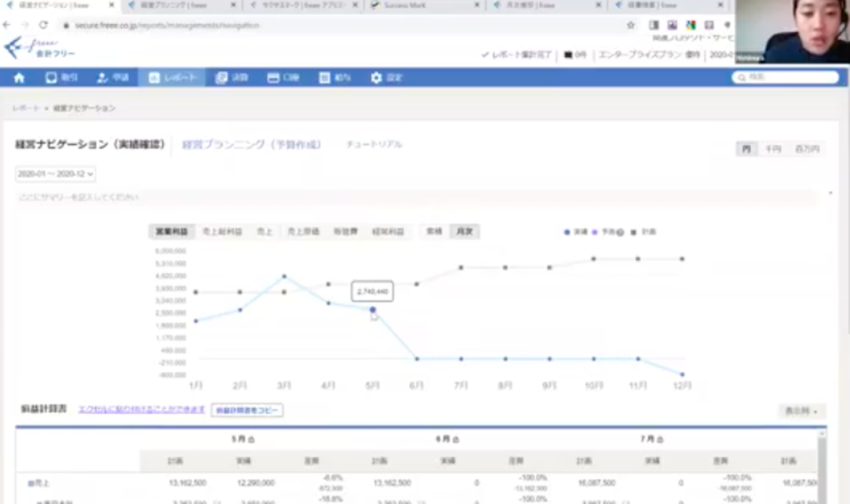Screen dimensions: 850x504
Task: Select the 経常利益 chart tab
Action: pos(388,231)
